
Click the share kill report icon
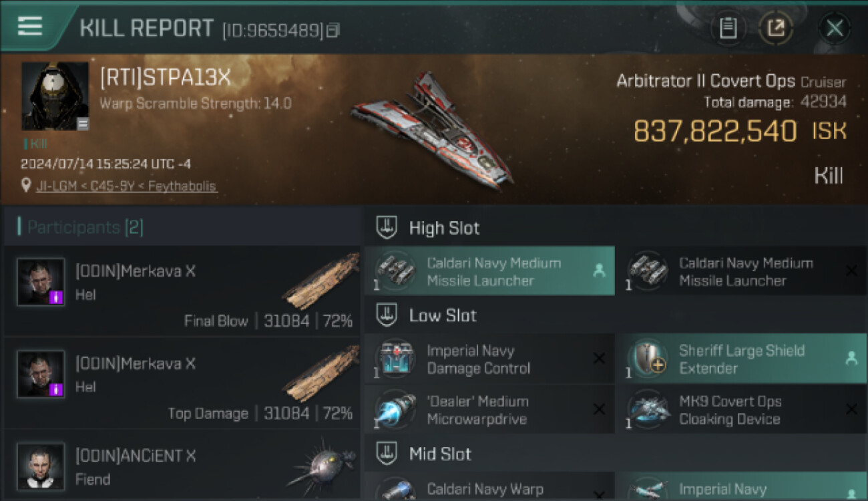coord(776,28)
